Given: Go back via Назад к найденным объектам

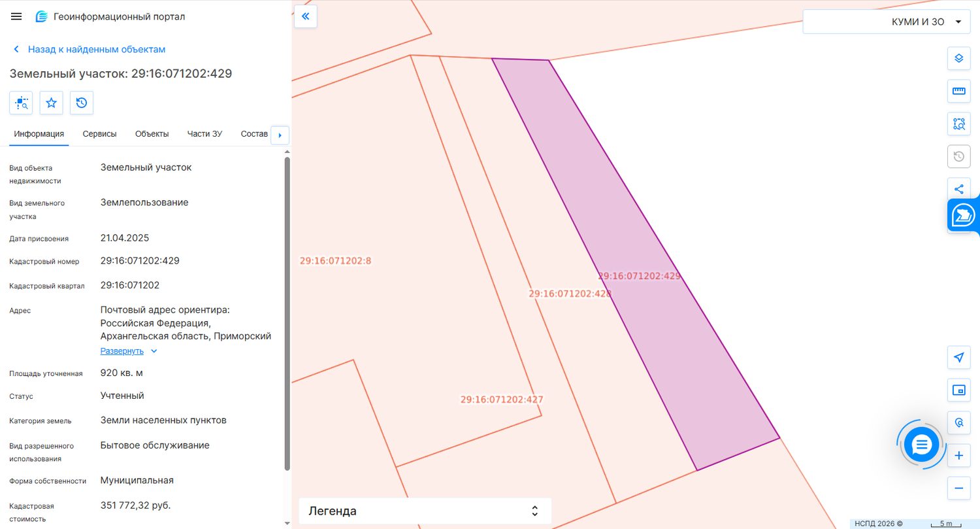Looking at the screenshot, I should coord(89,50).
